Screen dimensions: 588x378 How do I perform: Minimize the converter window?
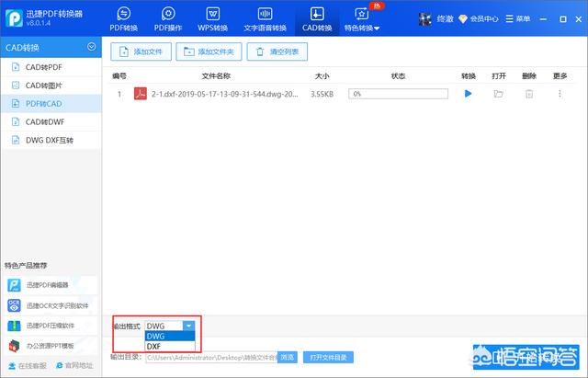543,18
